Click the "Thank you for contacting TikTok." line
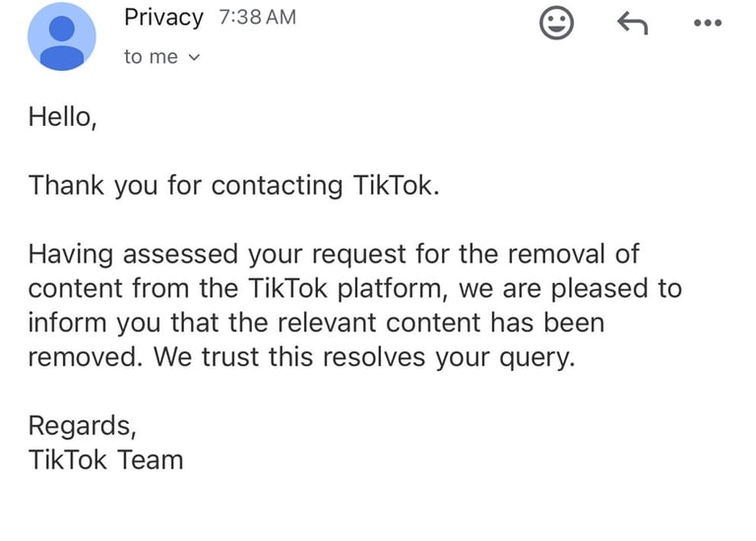 233,185
